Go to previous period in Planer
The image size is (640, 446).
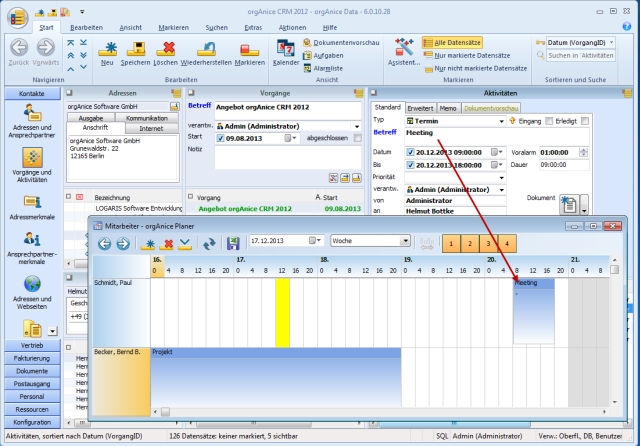tap(104, 244)
